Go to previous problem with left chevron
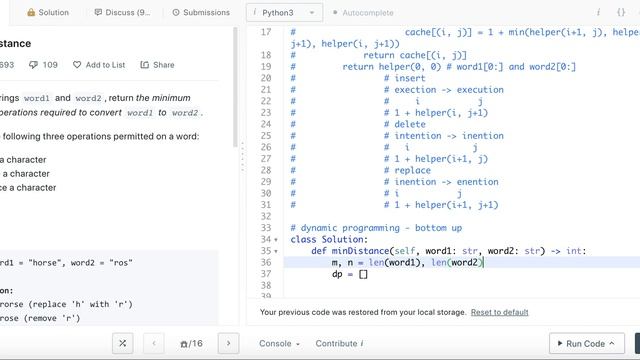The width and height of the screenshot is (640, 360). [x=154, y=343]
